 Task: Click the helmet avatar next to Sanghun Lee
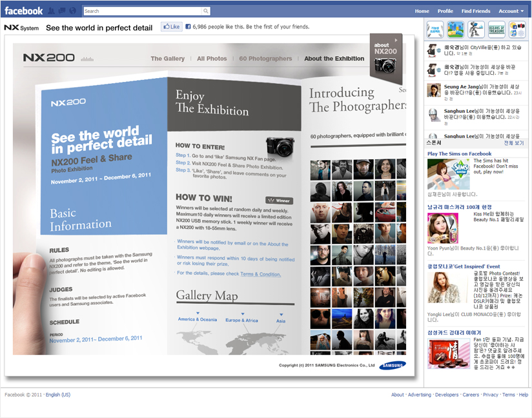[x=433, y=115]
